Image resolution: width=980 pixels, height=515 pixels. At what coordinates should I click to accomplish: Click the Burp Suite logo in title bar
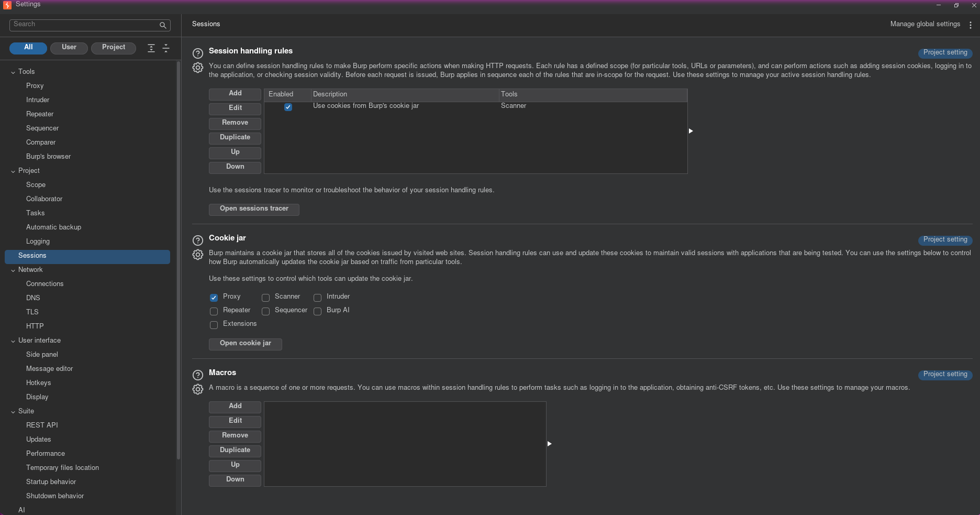(x=7, y=5)
